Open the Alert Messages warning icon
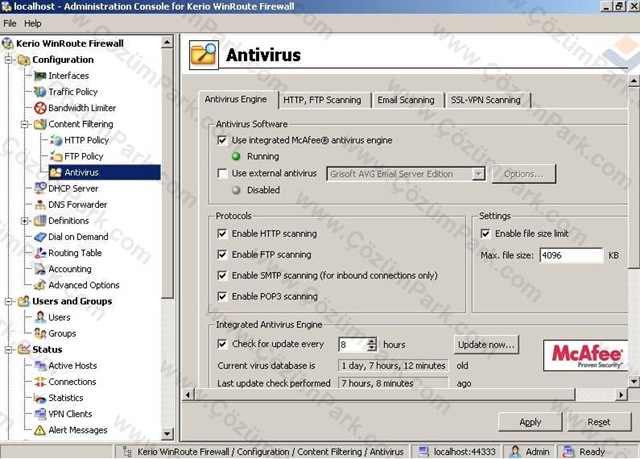The image size is (640, 459). 40,430
